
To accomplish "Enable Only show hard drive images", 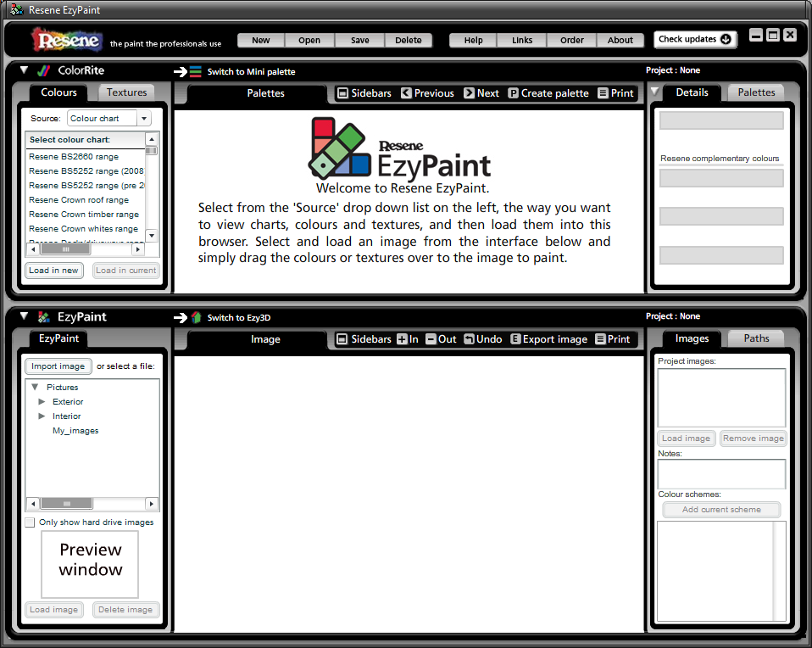I will [30, 522].
